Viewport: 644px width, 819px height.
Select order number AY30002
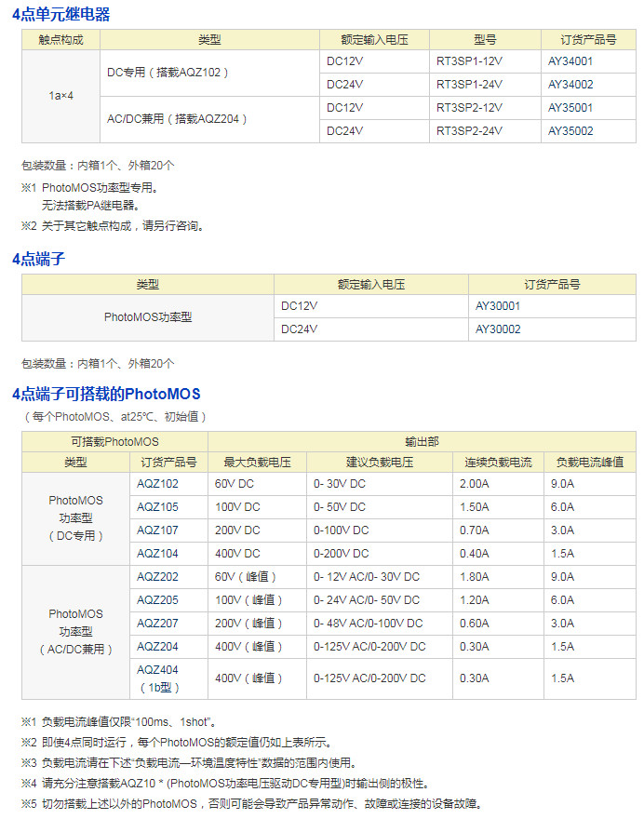pos(498,329)
